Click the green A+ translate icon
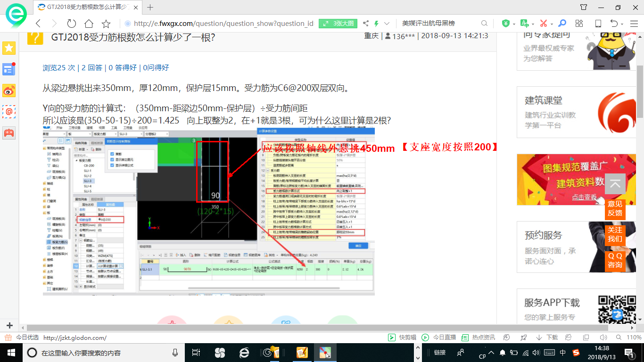The height and width of the screenshot is (362, 644). point(524,24)
